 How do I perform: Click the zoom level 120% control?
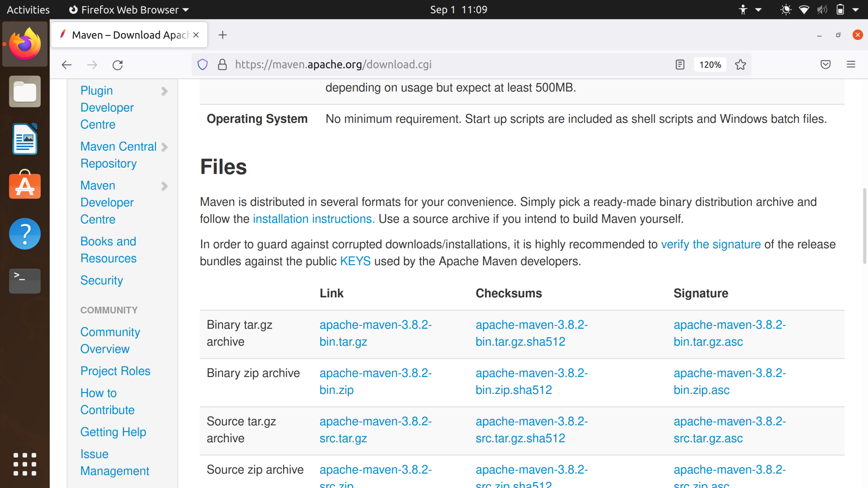click(710, 64)
